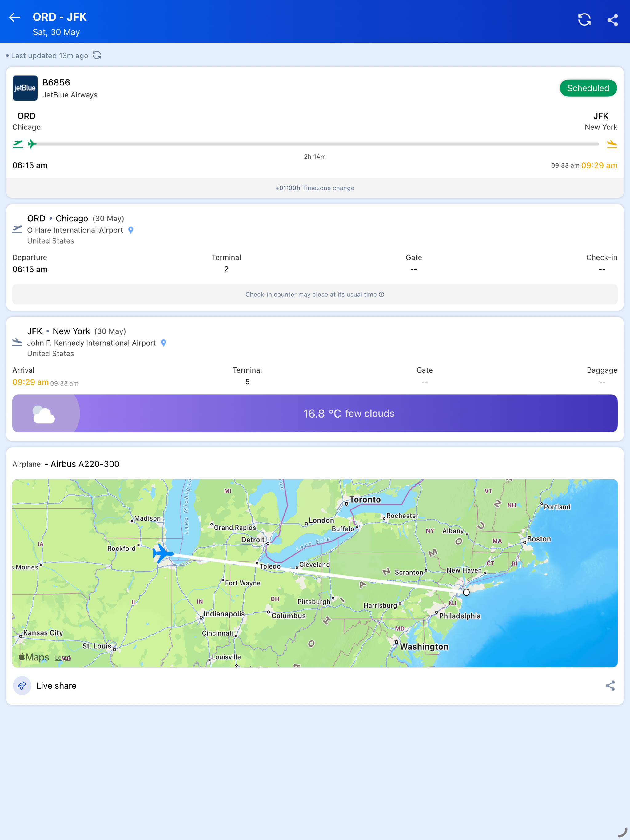The height and width of the screenshot is (840, 630).
Task: Tap the ORD - JFK header title
Action: [x=60, y=17]
